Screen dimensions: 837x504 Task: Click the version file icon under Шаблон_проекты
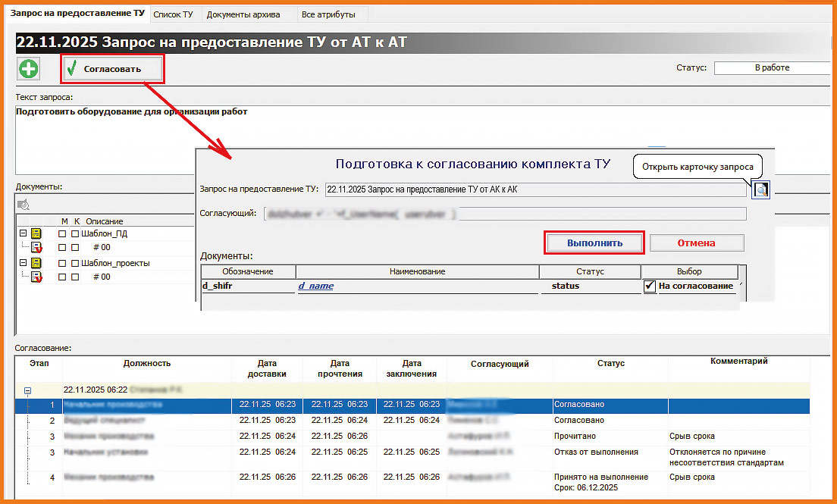pos(36,277)
